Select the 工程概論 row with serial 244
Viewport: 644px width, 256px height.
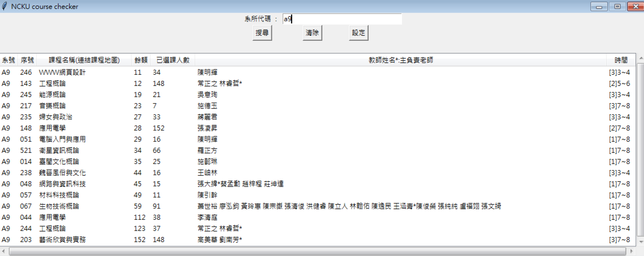(318, 228)
